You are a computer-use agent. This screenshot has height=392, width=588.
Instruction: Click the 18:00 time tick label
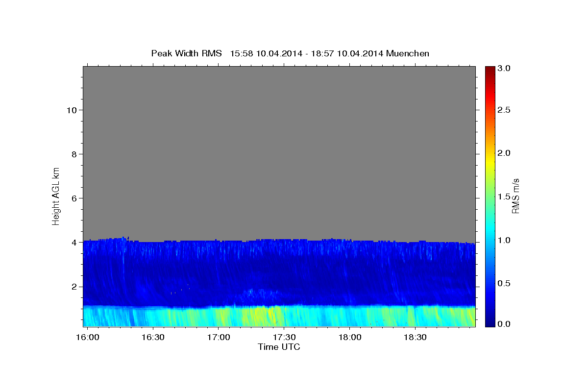[x=349, y=337]
